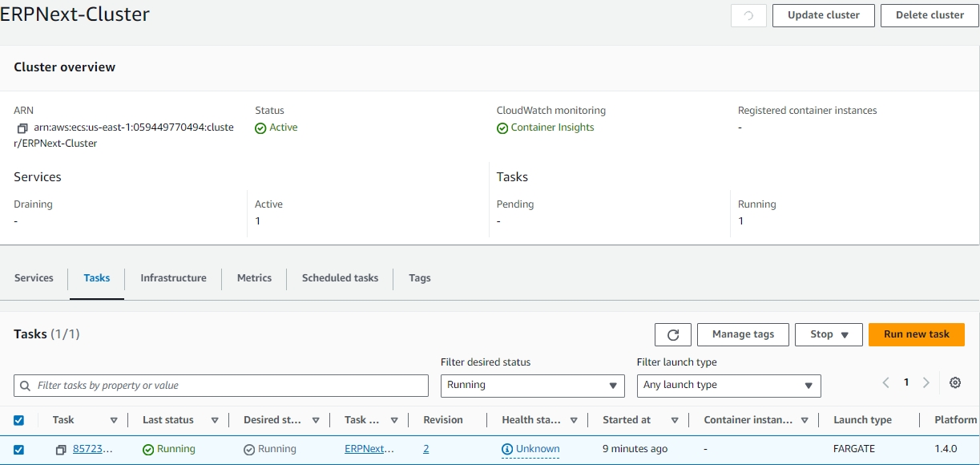Screen dimensions: 980x465
Task: Open the Filter launch type dropdown
Action: click(x=729, y=386)
